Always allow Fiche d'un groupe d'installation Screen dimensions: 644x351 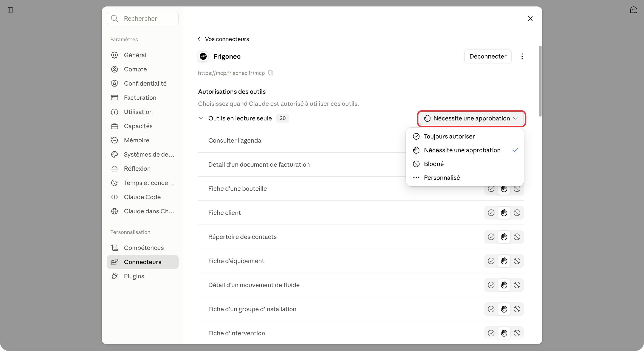[x=491, y=309]
